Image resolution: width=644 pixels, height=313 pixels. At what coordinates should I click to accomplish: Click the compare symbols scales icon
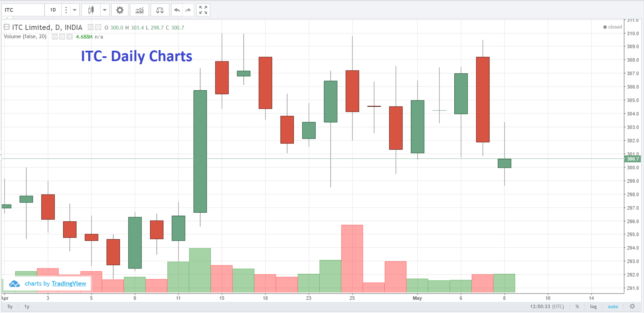(160, 10)
